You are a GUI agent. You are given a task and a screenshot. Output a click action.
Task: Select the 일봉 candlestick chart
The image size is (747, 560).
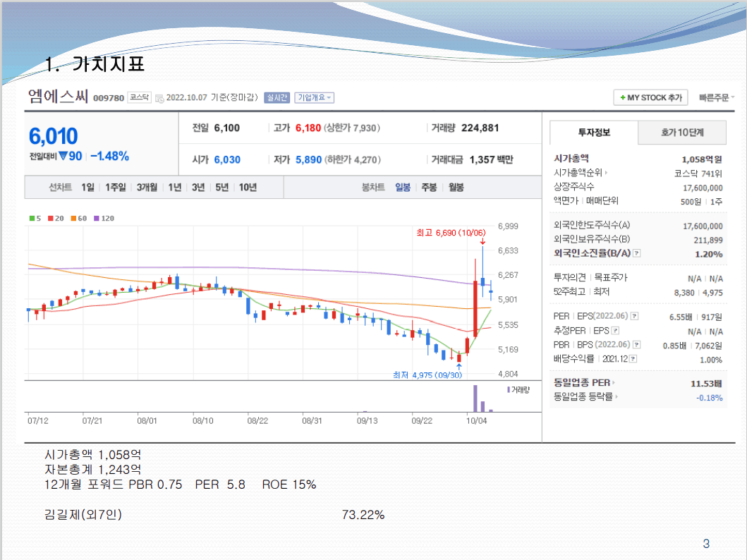(403, 188)
